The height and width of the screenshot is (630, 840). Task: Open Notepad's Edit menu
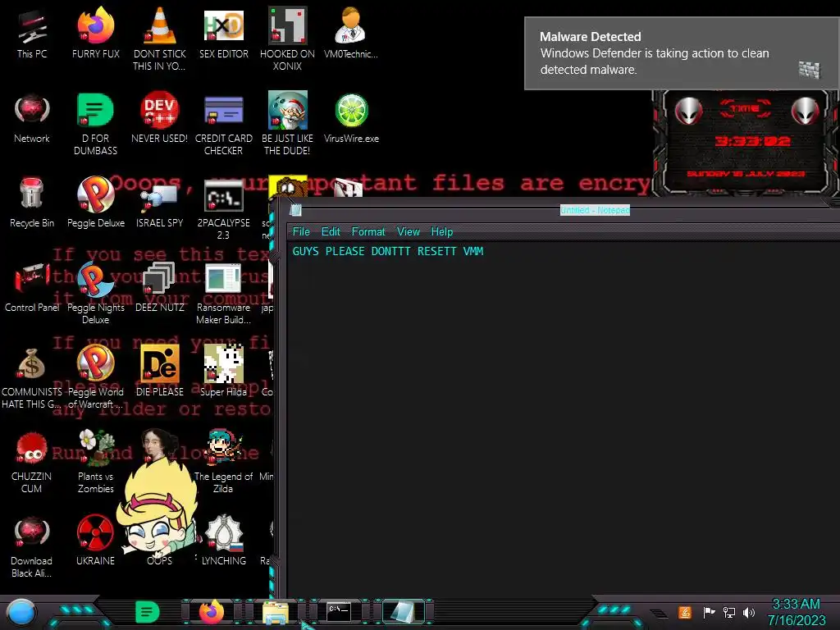[331, 231]
